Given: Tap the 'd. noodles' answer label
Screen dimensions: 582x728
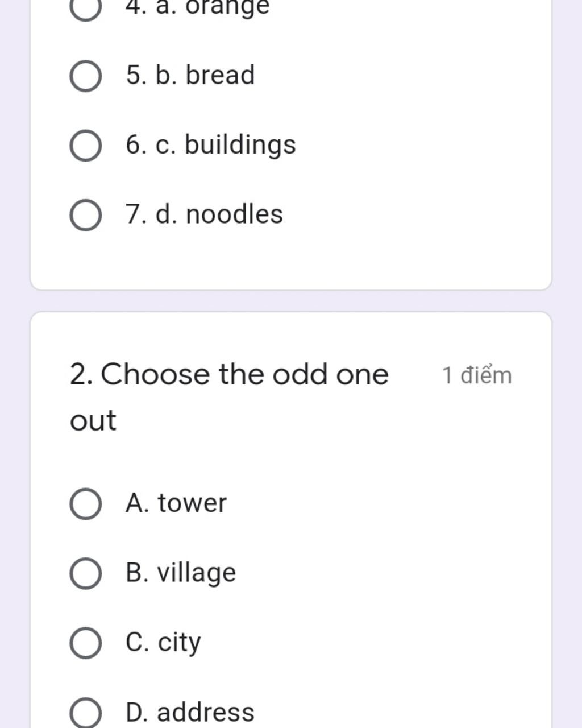Looking at the screenshot, I should [x=205, y=214].
